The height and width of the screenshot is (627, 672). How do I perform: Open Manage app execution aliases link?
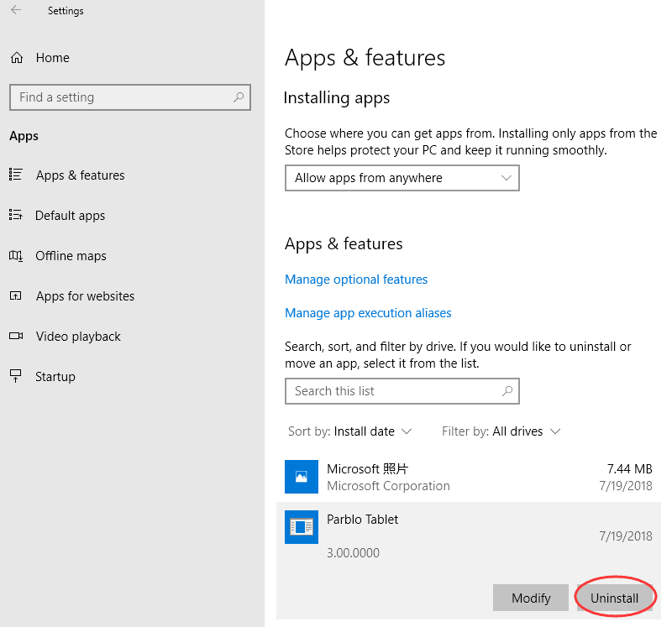coord(368,312)
